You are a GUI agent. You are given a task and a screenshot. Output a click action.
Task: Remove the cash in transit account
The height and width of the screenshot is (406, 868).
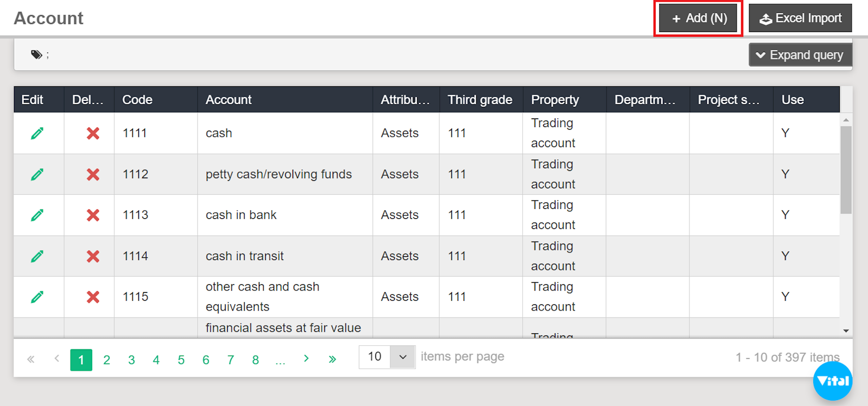pyautogui.click(x=93, y=256)
